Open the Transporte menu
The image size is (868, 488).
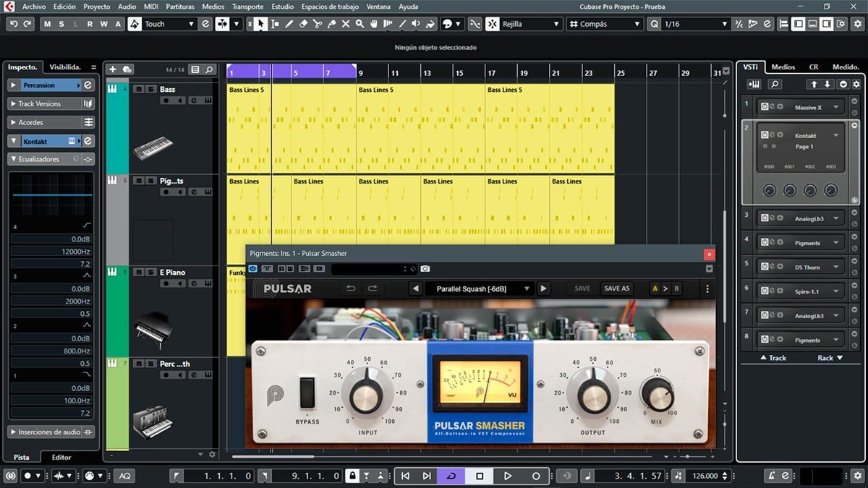pos(247,7)
